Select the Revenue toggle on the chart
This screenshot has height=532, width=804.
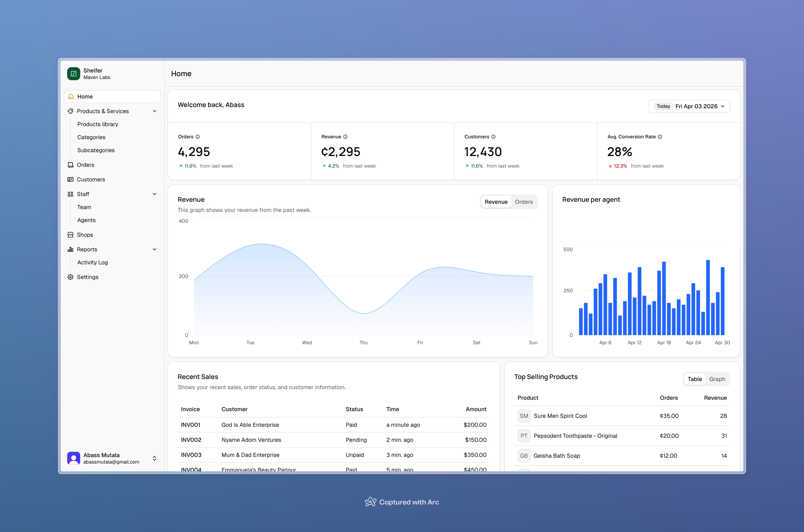pyautogui.click(x=496, y=202)
